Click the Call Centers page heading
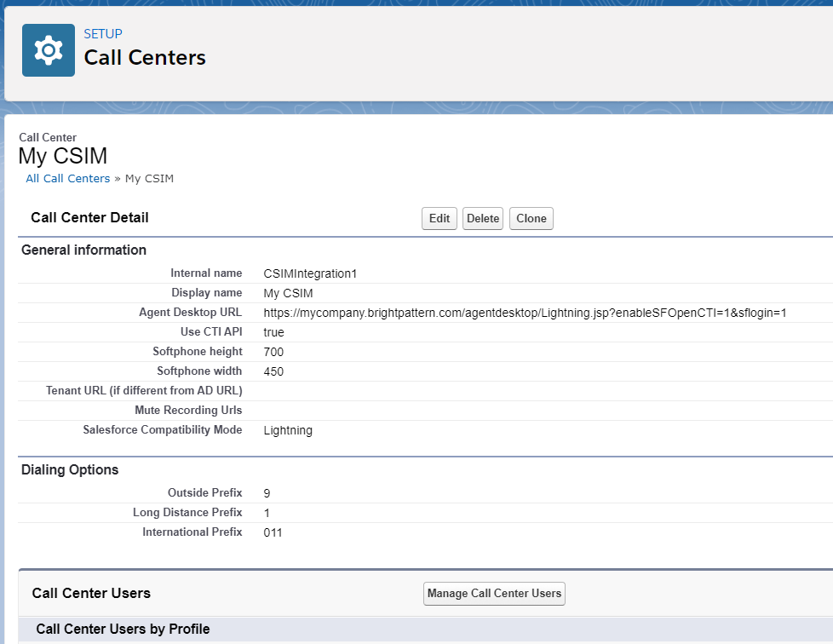This screenshot has width=833, height=644. coord(145,57)
